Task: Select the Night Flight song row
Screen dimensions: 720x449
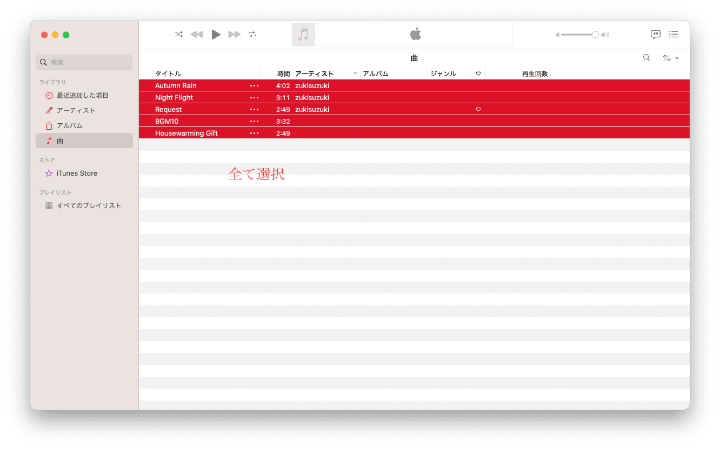Action: tap(414, 97)
